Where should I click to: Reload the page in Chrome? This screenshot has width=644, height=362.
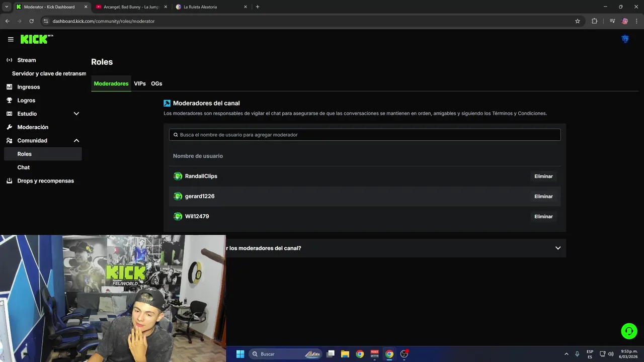31,21
